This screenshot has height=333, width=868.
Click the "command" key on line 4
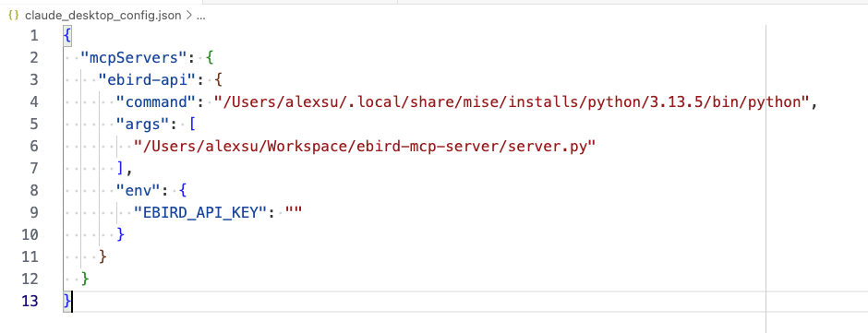157,102
